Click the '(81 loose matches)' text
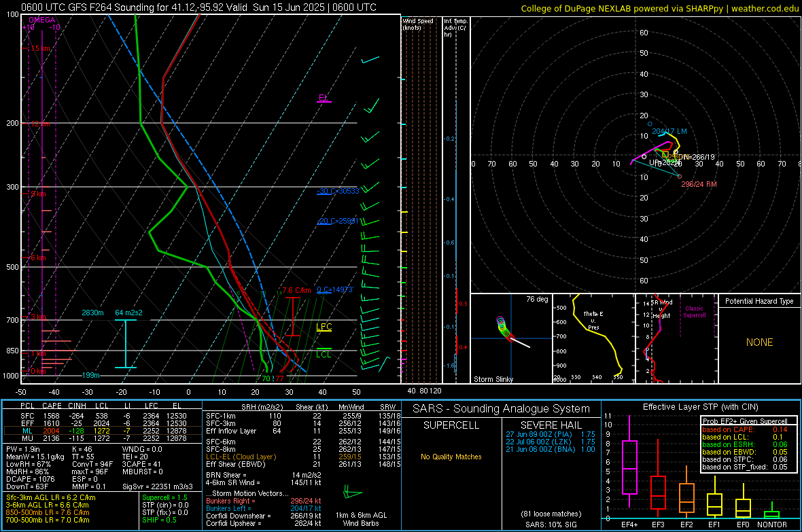The image size is (802, 532). point(551,514)
